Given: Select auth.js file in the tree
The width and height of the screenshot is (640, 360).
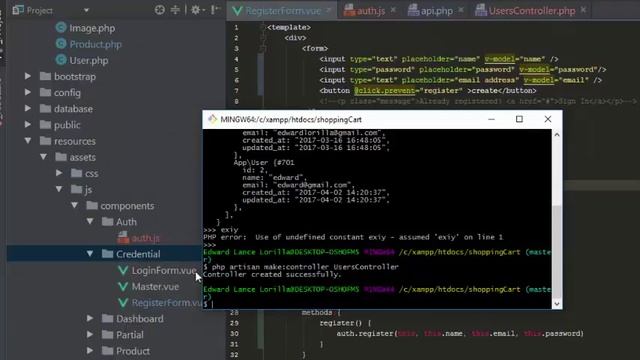Looking at the screenshot, I should 145,238.
